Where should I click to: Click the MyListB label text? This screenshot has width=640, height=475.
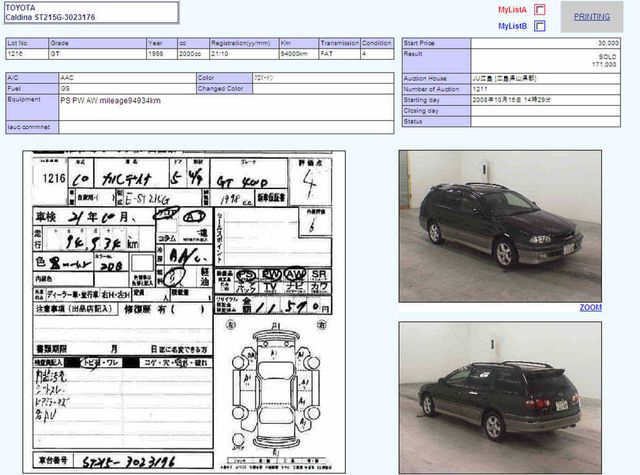click(512, 26)
